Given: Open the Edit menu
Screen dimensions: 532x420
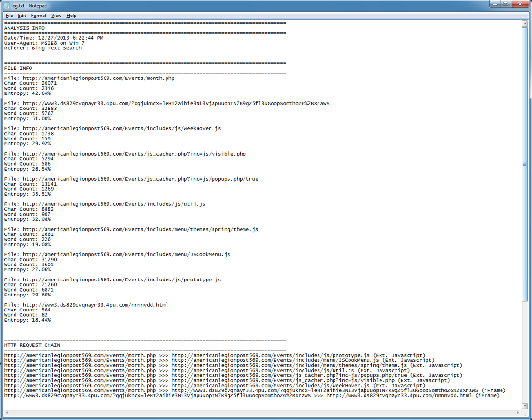Looking at the screenshot, I should [x=22, y=16].
